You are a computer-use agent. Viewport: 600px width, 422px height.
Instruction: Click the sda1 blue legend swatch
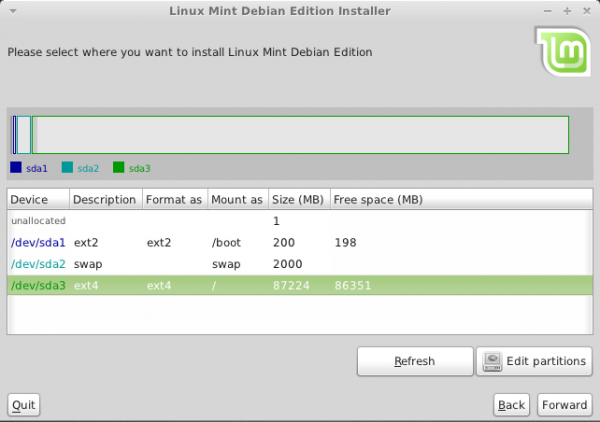(16, 168)
